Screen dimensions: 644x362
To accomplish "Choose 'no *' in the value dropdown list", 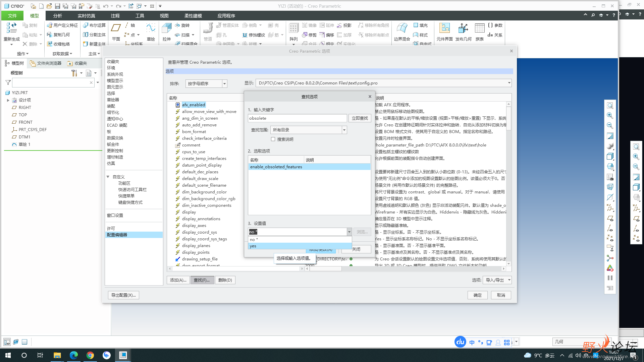I will [300, 239].
